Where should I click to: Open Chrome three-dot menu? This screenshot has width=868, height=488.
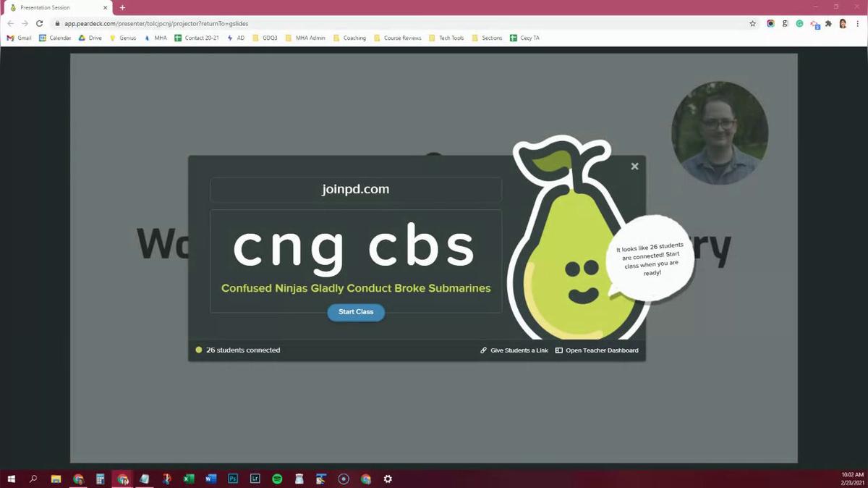857,23
